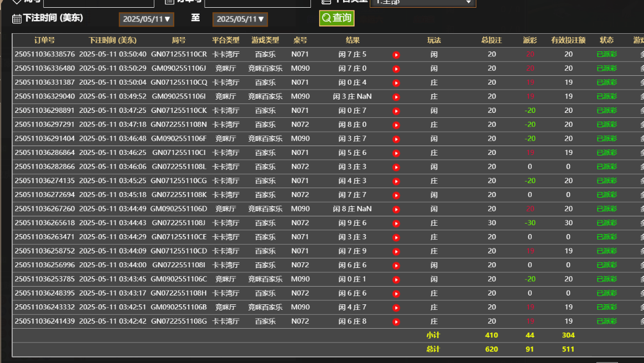Play video for the 闲8庄NaN result row
Viewport: 644px width, 363px height.
coord(396,209)
